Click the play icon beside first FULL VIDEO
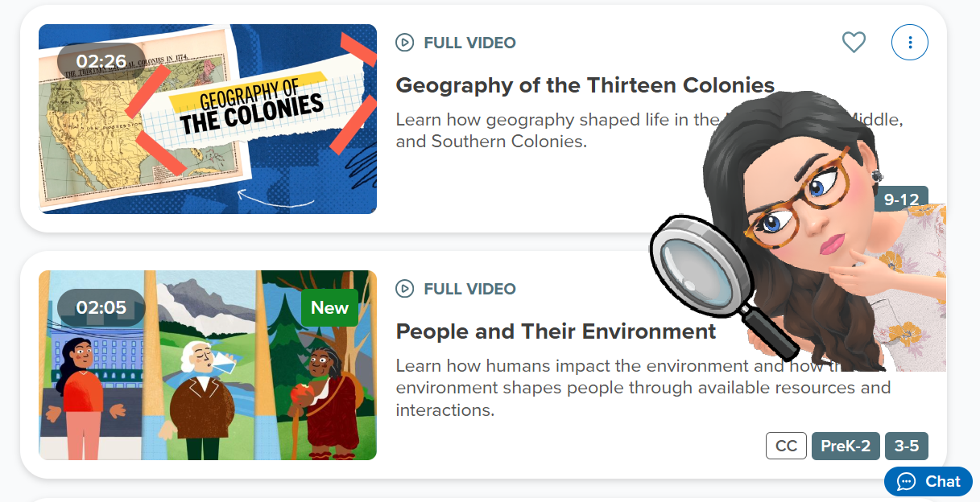This screenshot has width=980, height=502. pyautogui.click(x=405, y=43)
